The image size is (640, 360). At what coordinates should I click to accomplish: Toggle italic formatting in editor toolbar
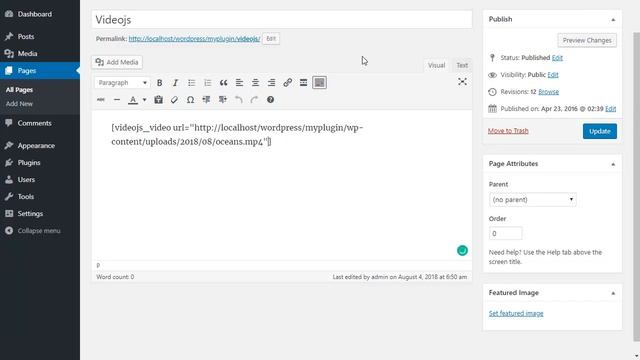pos(175,83)
